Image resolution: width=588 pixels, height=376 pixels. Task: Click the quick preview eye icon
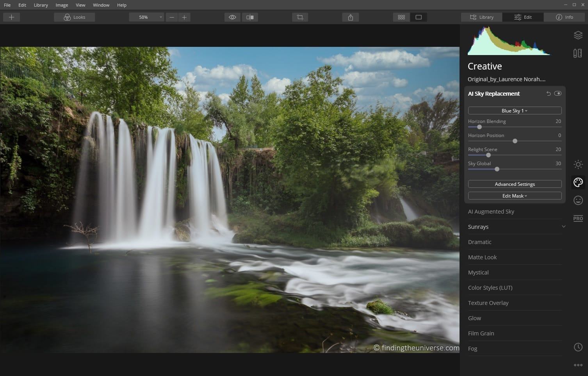coord(232,17)
